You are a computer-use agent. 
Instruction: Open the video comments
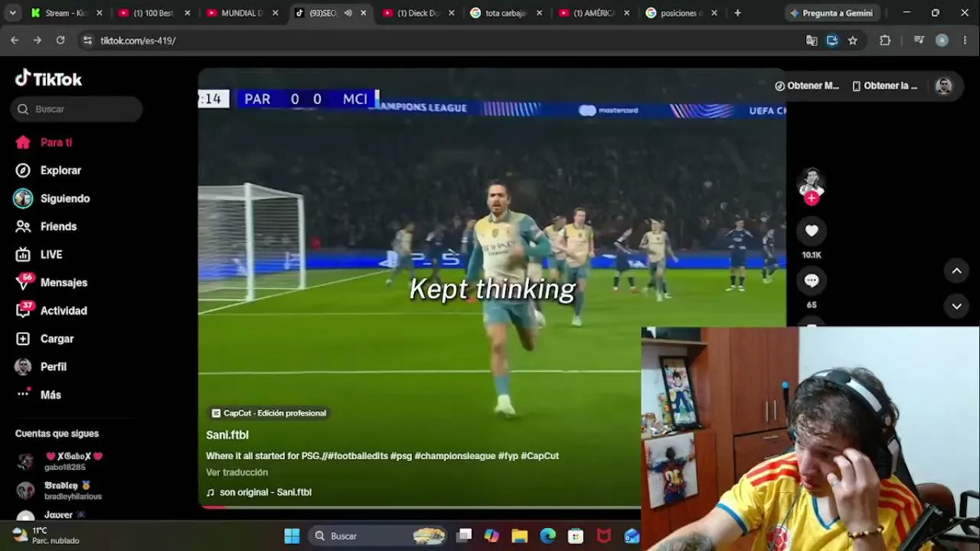tap(812, 281)
